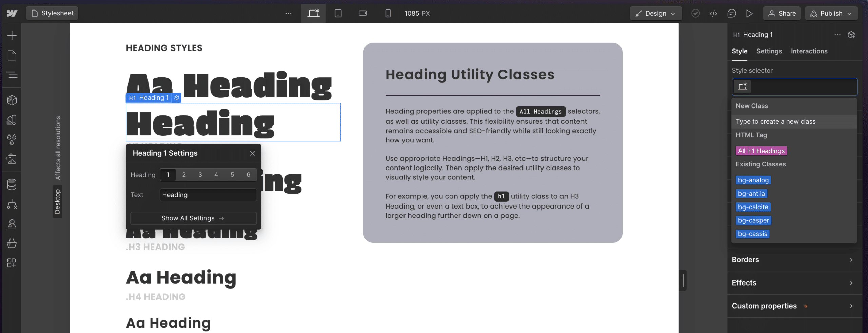Open the code export icon
The height and width of the screenshot is (333, 868).
click(x=713, y=13)
